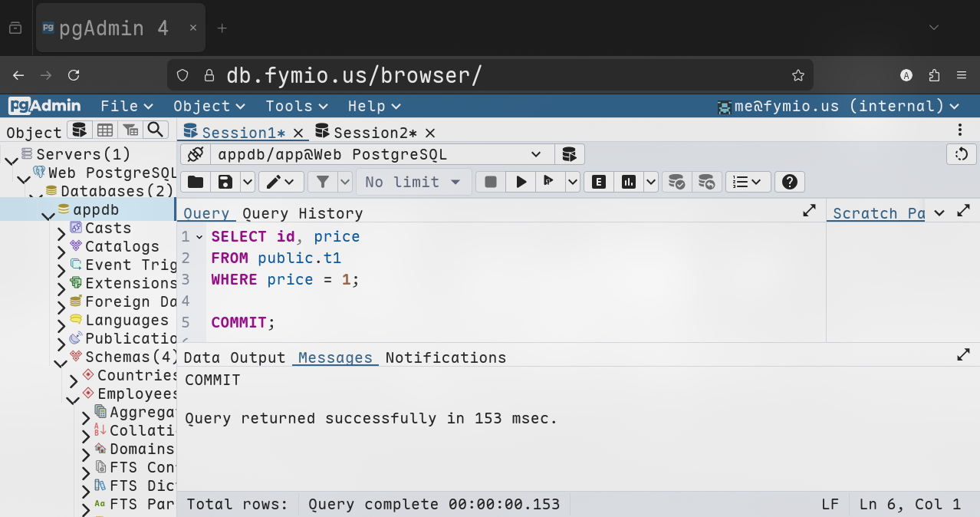Image resolution: width=980 pixels, height=517 pixels.
Task: Click the Explain Analyze chart icon
Action: 629,182
